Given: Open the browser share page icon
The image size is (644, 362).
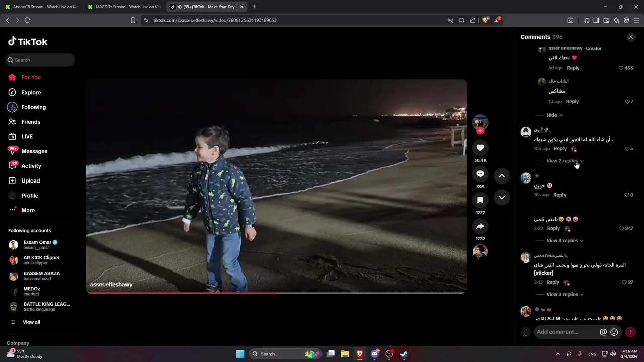Looking at the screenshot, I should point(473,20).
